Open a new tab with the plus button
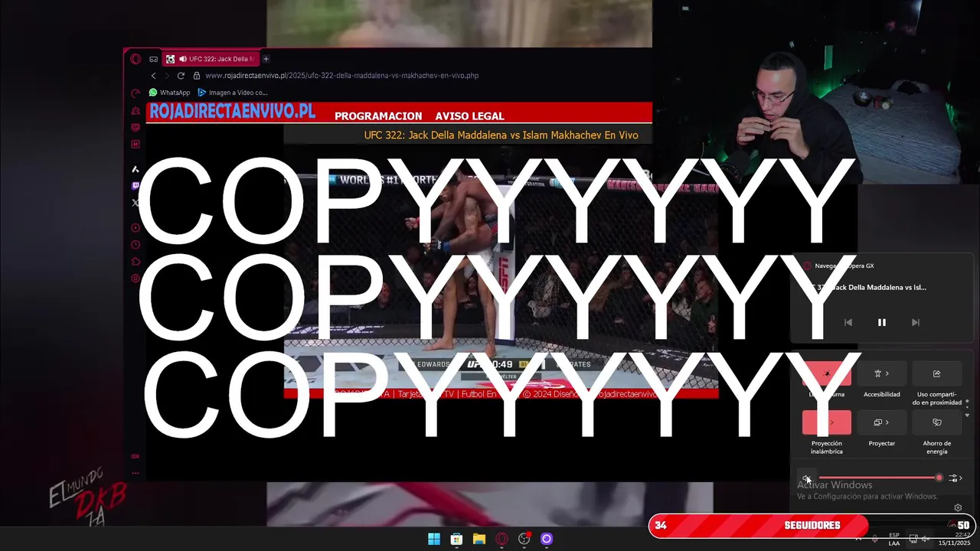The width and height of the screenshot is (980, 551). (x=266, y=59)
